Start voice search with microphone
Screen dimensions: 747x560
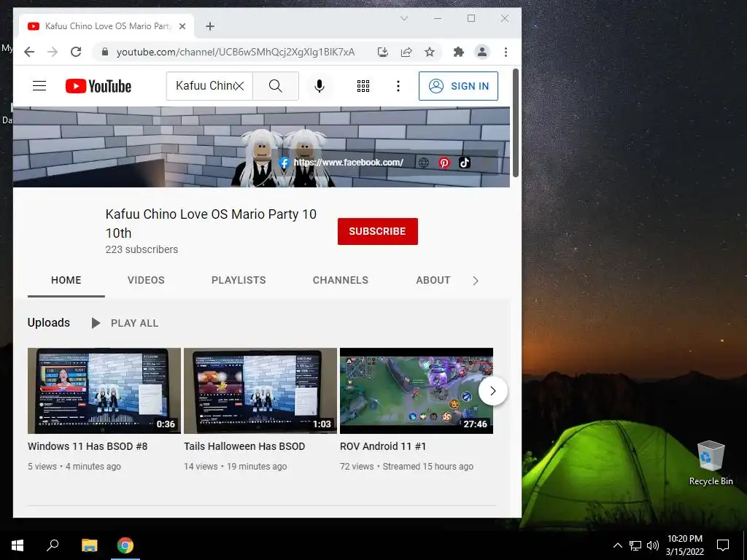tap(320, 86)
